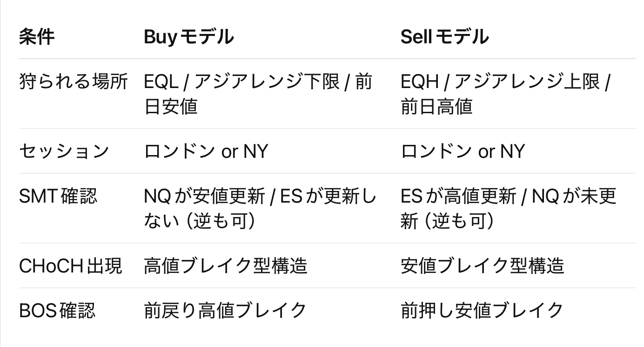Click ロンドン or NY in Buy column
Viewport: 644px width, 347px height.
tap(206, 151)
